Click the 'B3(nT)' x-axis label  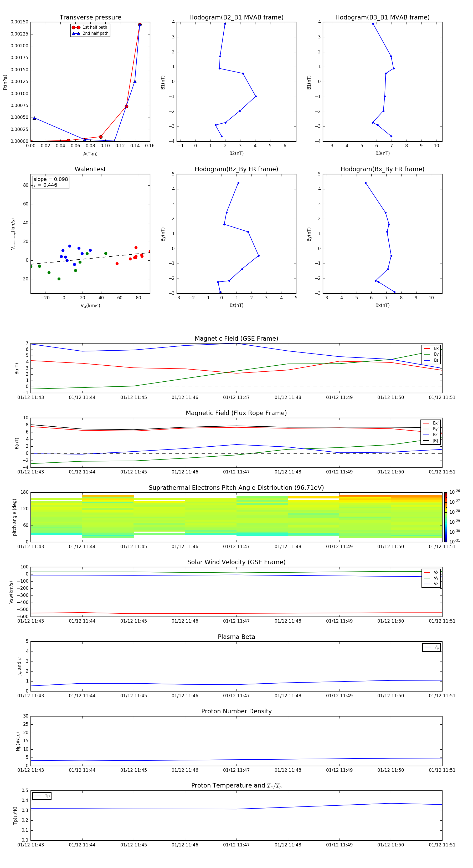382,153
